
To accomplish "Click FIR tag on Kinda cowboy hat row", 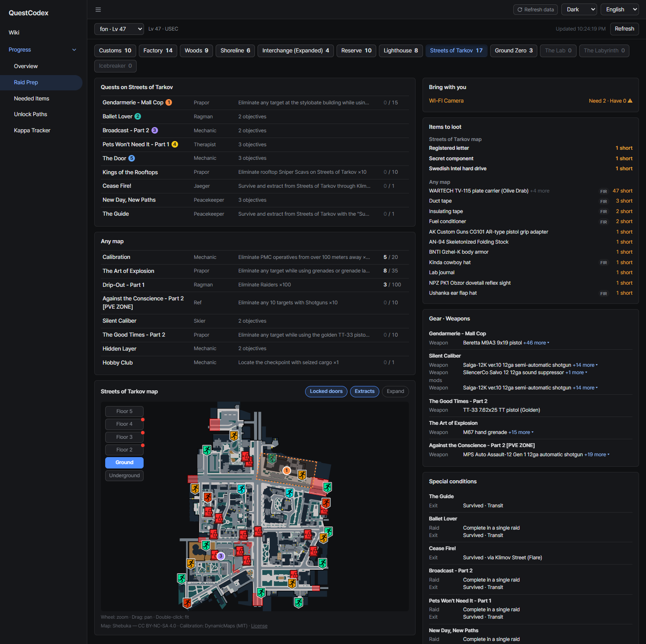I will (604, 263).
